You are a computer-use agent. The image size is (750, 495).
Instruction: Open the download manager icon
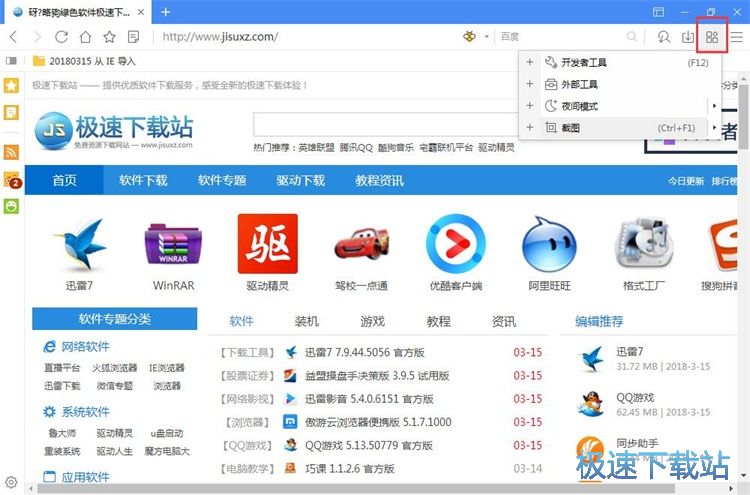click(688, 37)
